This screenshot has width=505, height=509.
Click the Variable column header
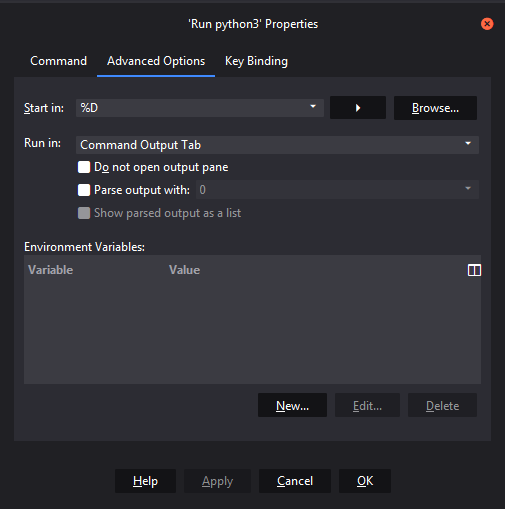tap(51, 270)
